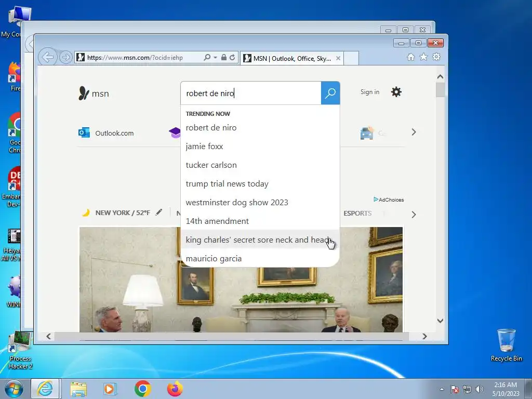Select suggestion tucker carlson

(260, 165)
